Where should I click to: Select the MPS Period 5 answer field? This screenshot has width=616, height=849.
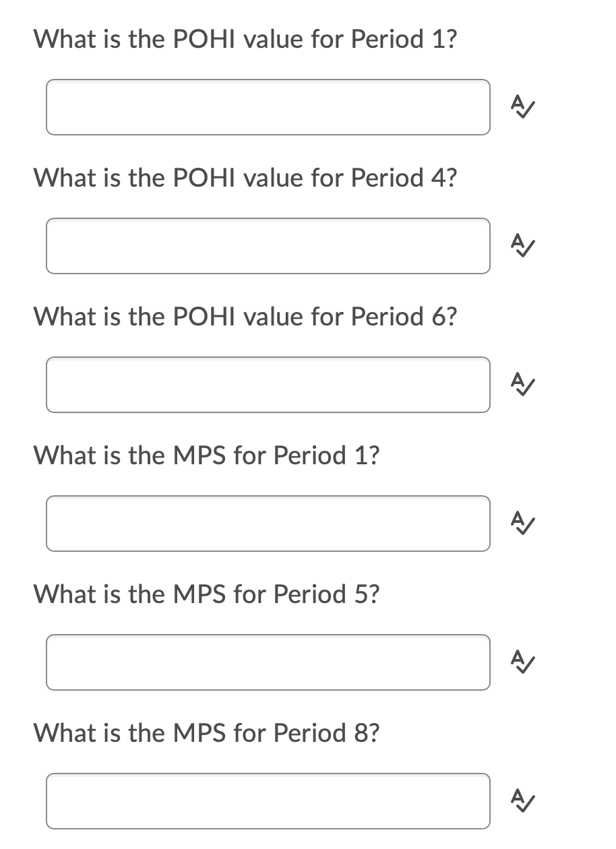[268, 663]
